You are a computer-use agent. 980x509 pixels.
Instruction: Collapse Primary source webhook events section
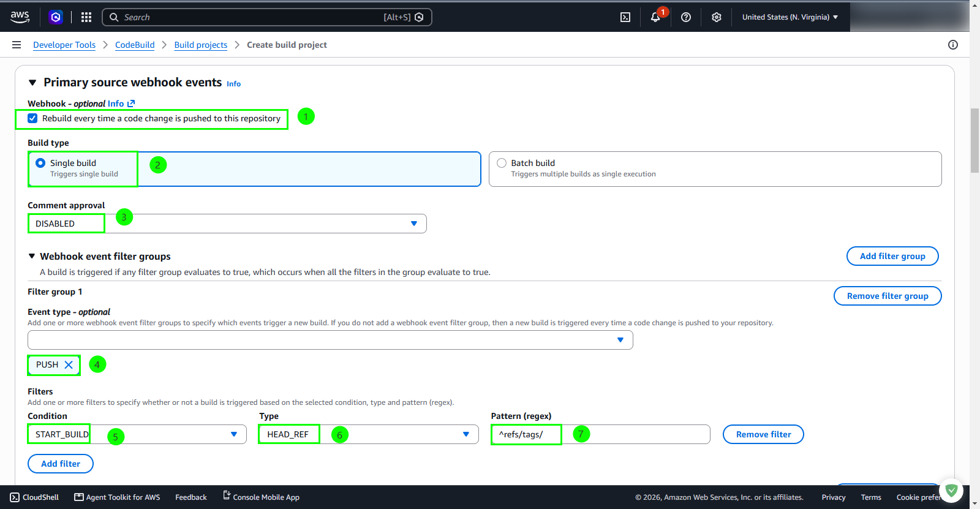pos(32,83)
